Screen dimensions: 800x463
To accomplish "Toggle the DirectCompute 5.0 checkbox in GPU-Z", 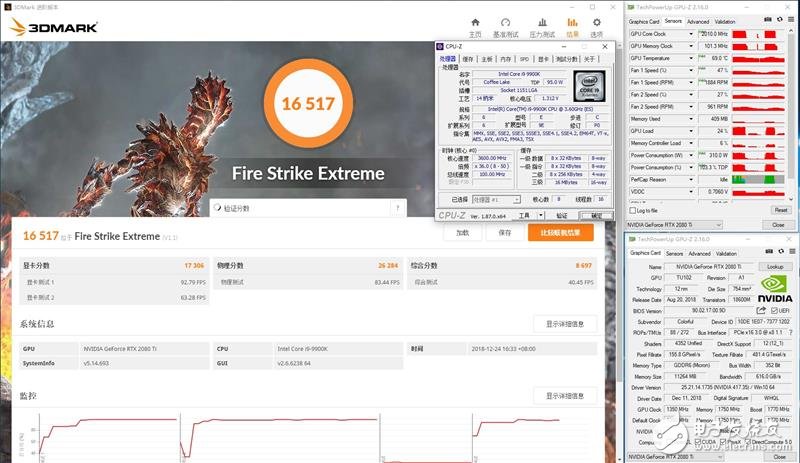I will (747, 442).
